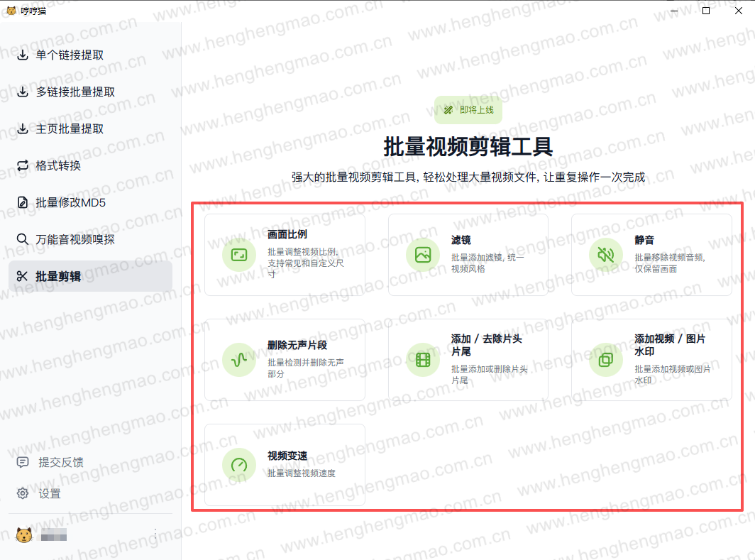This screenshot has width=755, height=560.
Task: Open 主页批量提取 from the sidebar
Action: (x=70, y=128)
